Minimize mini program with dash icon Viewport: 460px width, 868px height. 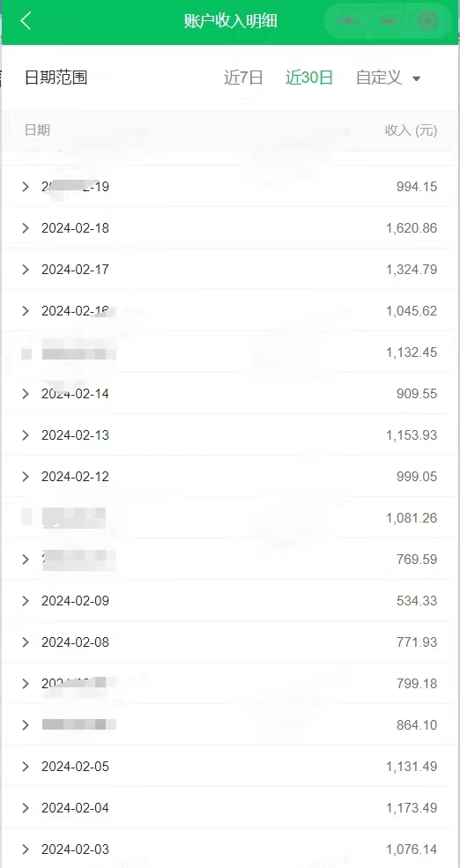point(388,21)
